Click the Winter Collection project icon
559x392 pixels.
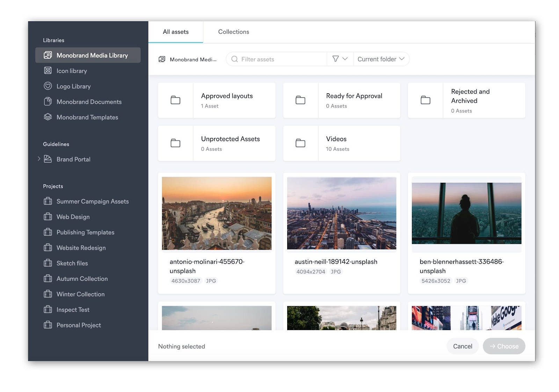(48, 294)
